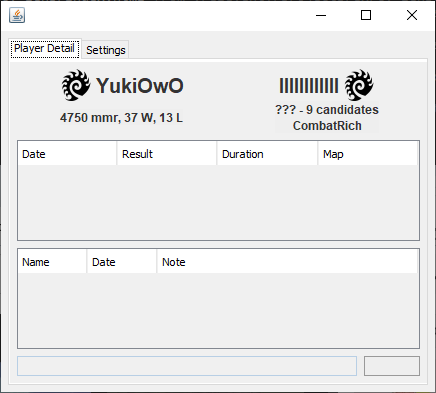Click the '??? - 9 candidates' label
The height and width of the screenshot is (393, 436).
pyautogui.click(x=327, y=110)
